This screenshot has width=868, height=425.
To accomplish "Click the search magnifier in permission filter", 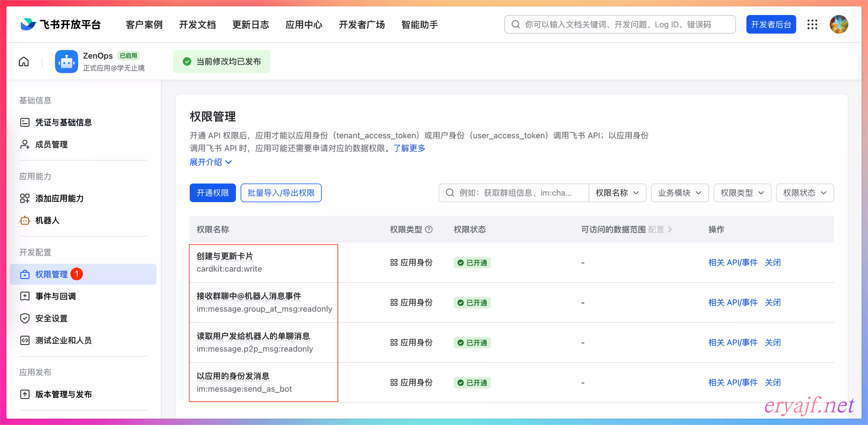I will pyautogui.click(x=450, y=193).
